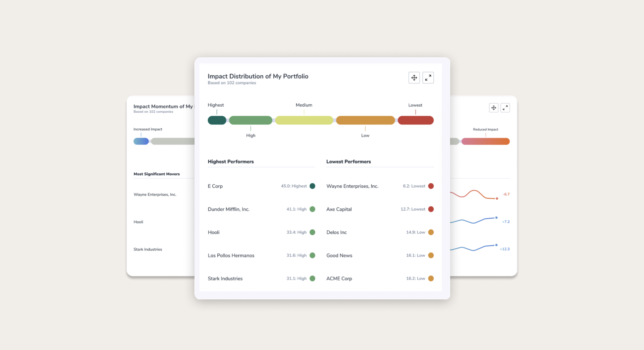The image size is (644, 350).
Task: Click the Reduced Impact label
Action: coord(485,129)
